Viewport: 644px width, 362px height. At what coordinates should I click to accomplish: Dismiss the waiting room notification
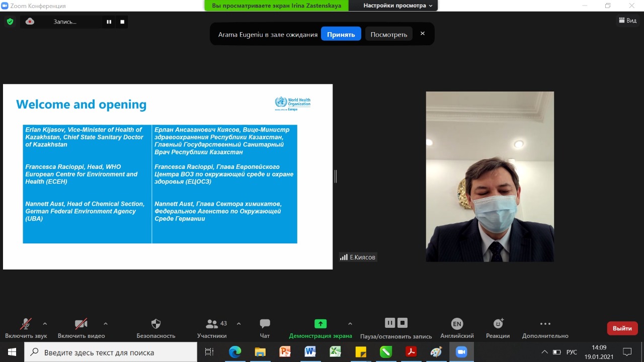pos(423,34)
